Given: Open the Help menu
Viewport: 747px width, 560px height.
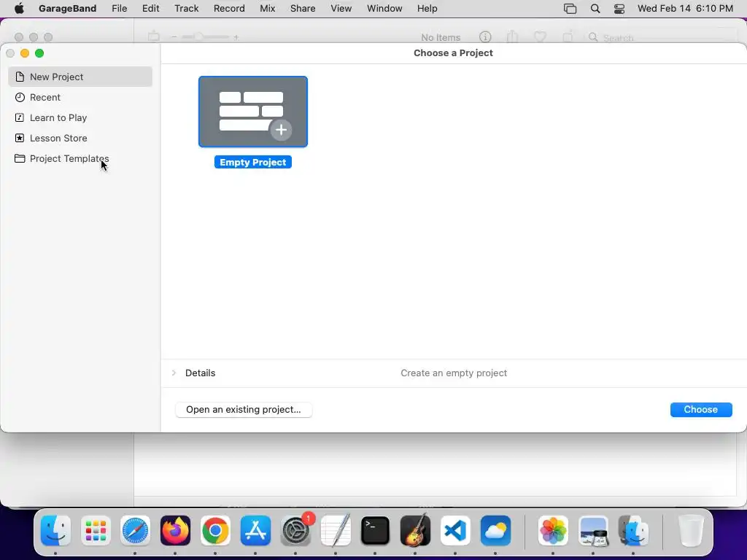Looking at the screenshot, I should click(427, 9).
